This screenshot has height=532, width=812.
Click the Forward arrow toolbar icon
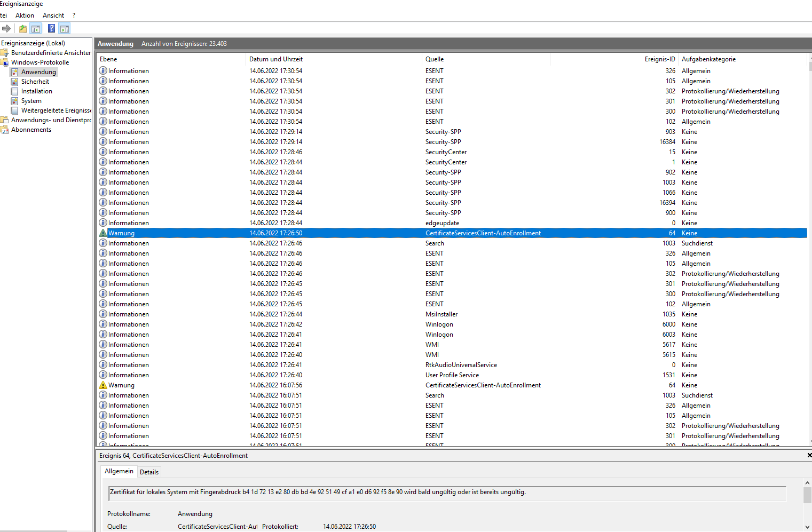pos(6,29)
